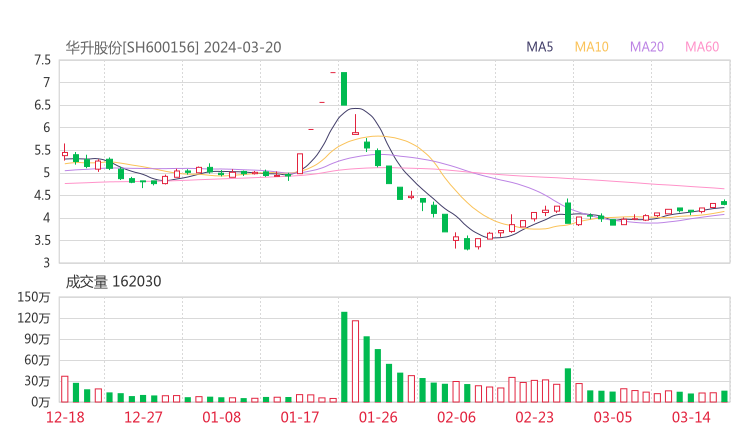740x440 pixels.
Task: Click the tallest green candlestick near 7
Action: 344,89
